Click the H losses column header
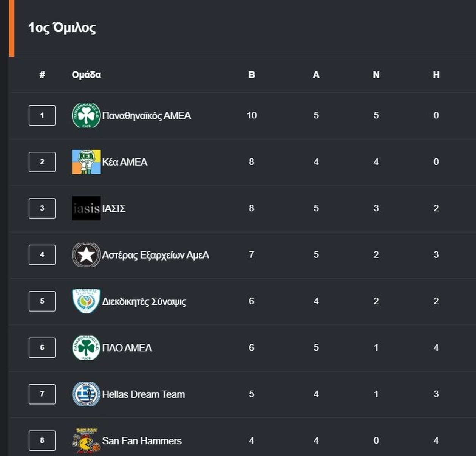Image resolution: width=476 pixels, height=456 pixels. pyautogui.click(x=436, y=75)
